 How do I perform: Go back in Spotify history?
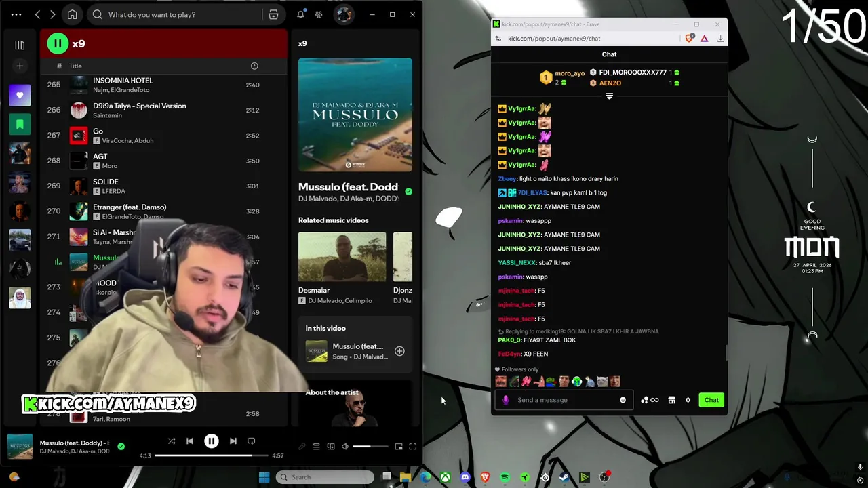pyautogui.click(x=38, y=14)
